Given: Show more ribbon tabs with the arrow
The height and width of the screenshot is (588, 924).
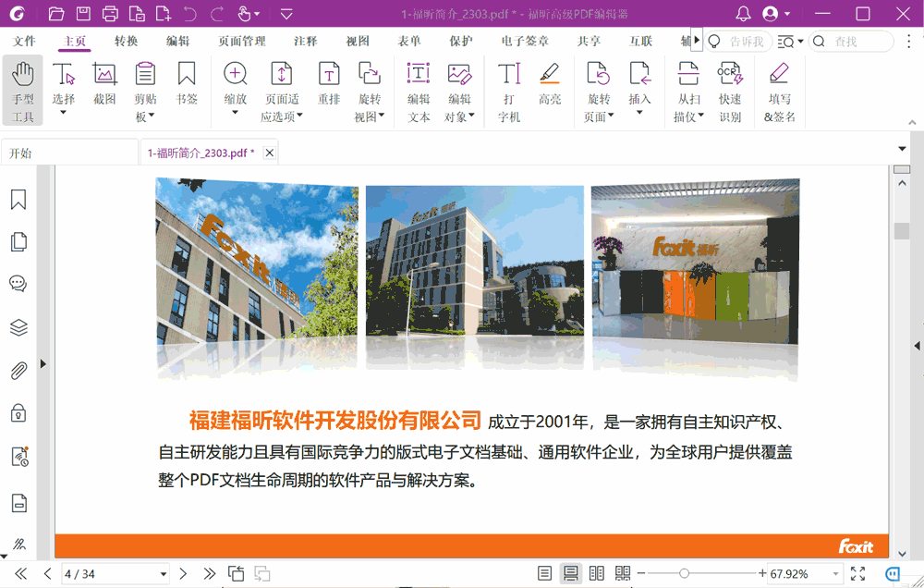Looking at the screenshot, I should [x=697, y=40].
